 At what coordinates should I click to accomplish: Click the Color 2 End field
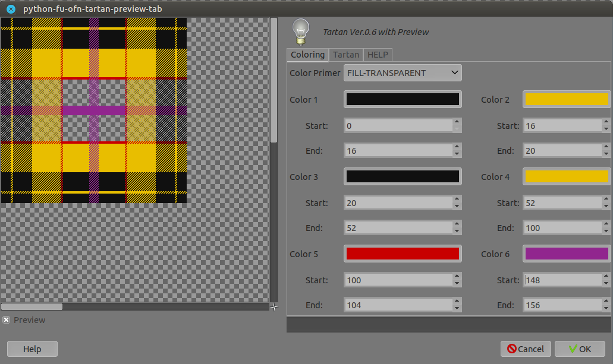pyautogui.click(x=562, y=151)
